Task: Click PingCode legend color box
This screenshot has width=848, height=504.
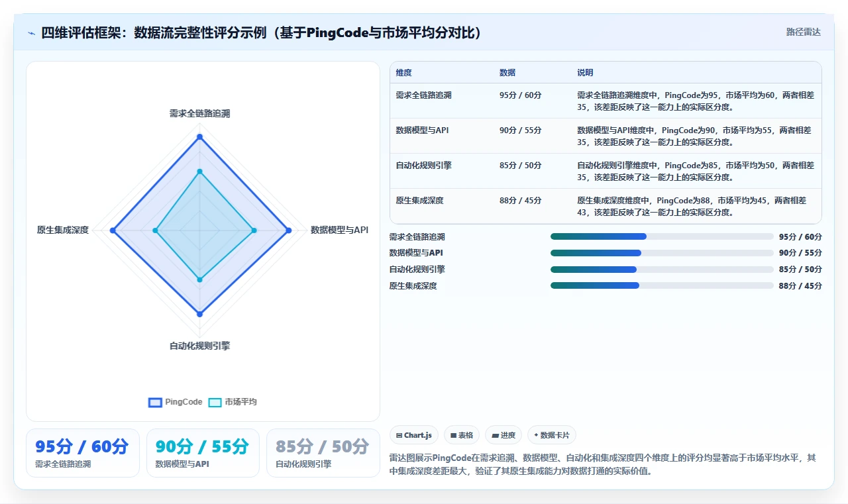Action: 155,402
